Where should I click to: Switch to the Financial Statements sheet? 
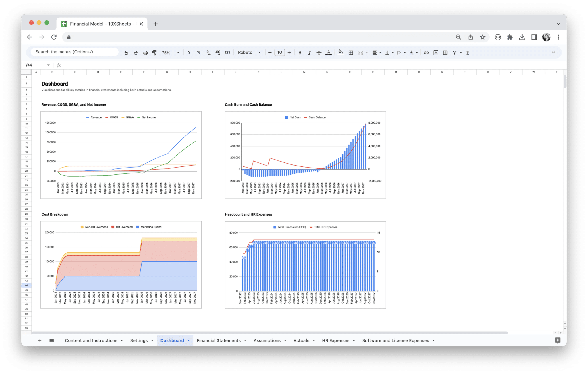click(x=218, y=340)
